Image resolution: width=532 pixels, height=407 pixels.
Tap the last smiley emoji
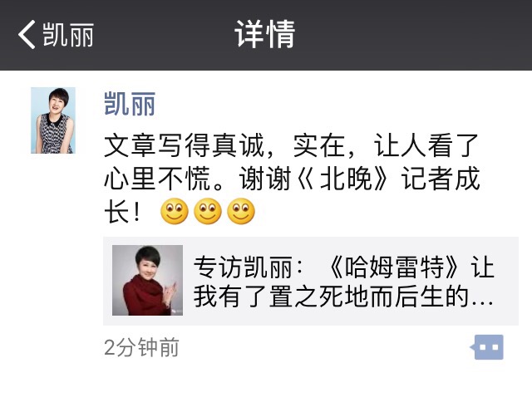pos(241,211)
